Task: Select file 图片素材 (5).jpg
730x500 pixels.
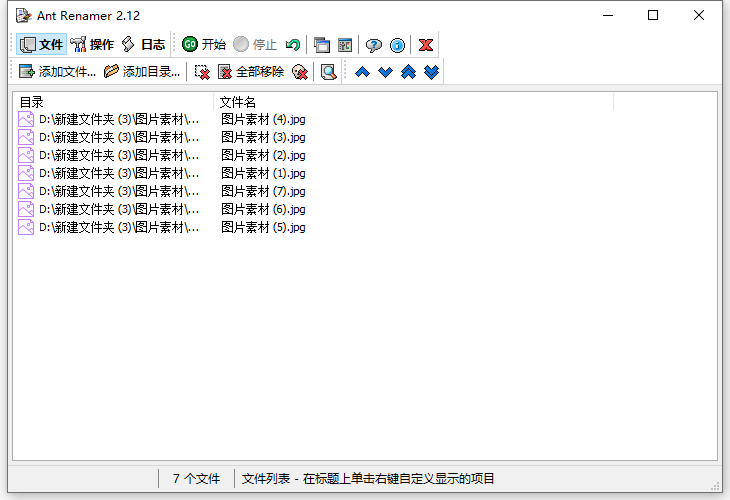Action: point(263,228)
